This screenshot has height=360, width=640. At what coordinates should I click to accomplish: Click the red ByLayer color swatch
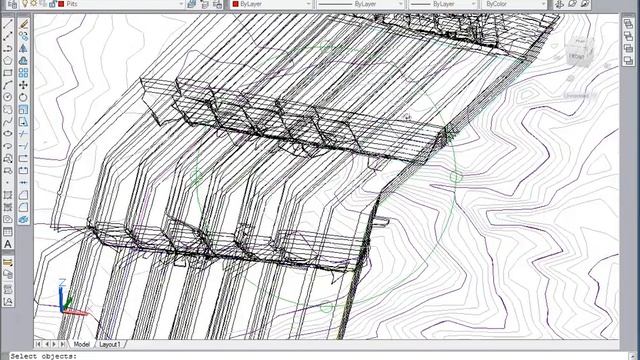[236, 4]
